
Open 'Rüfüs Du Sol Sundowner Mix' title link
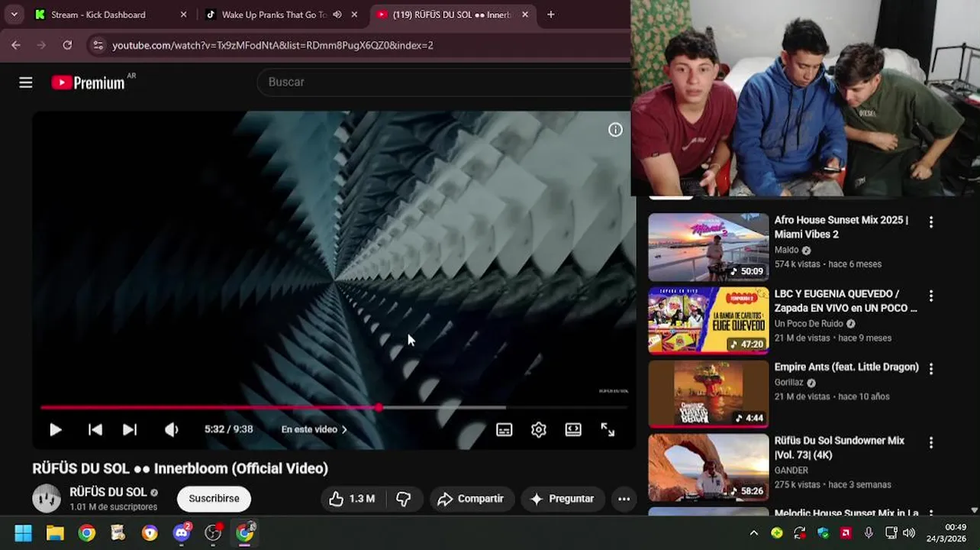pos(840,448)
